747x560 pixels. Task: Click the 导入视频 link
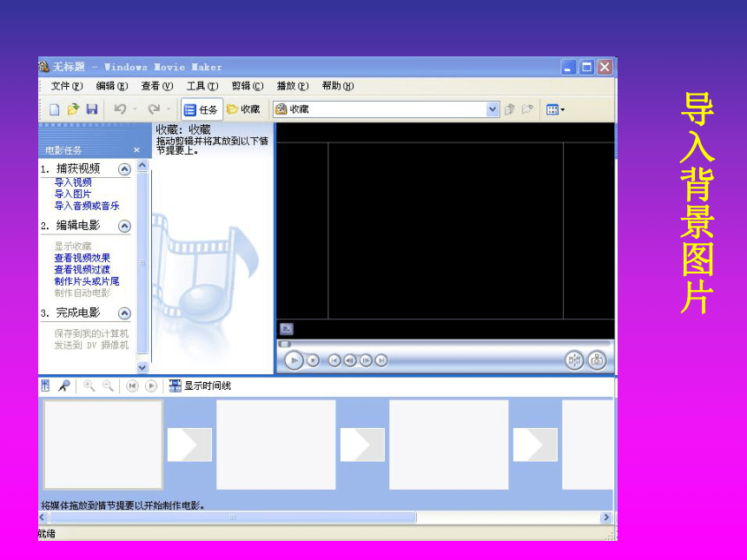click(73, 182)
